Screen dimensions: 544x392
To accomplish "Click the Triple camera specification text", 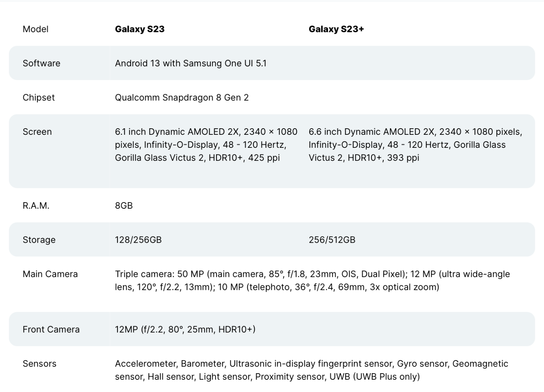I will (x=312, y=280).
